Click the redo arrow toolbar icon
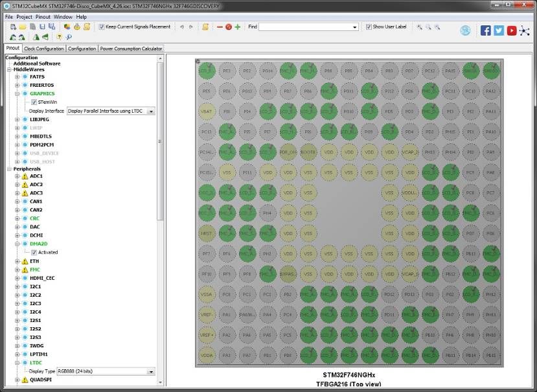 coord(190,27)
